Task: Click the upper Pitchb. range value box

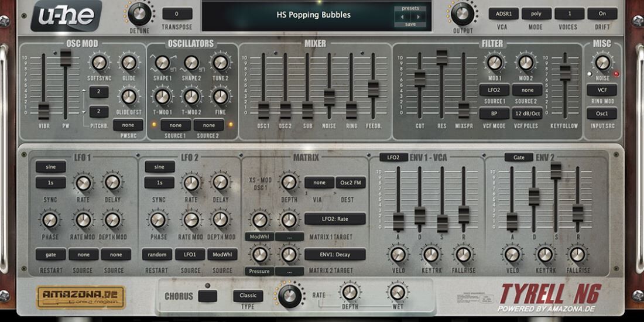Action: click(99, 92)
